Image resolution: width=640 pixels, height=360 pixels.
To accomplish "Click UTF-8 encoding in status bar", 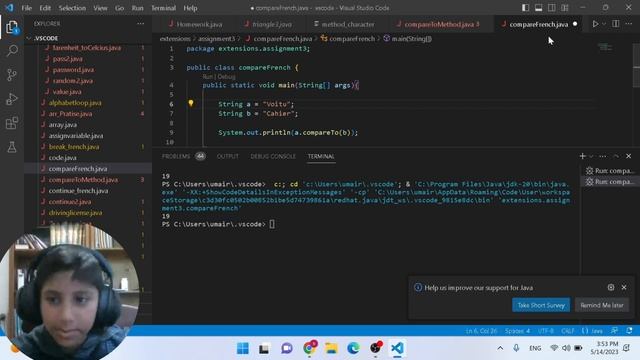I will (x=546, y=331).
